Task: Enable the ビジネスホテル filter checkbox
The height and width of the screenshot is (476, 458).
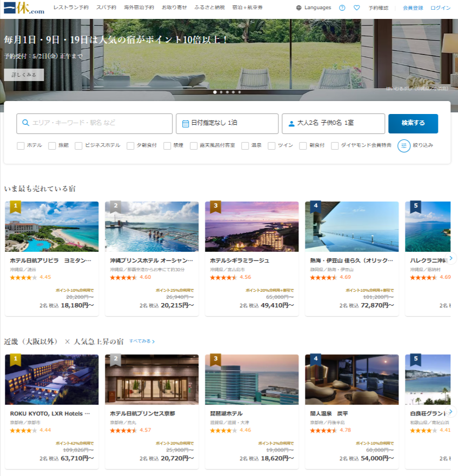Action: click(x=78, y=146)
